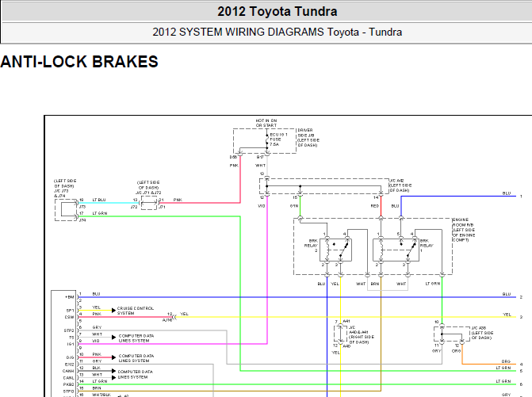
Task: Click the 'J/C A38' junction connector label
Action: pos(482,333)
